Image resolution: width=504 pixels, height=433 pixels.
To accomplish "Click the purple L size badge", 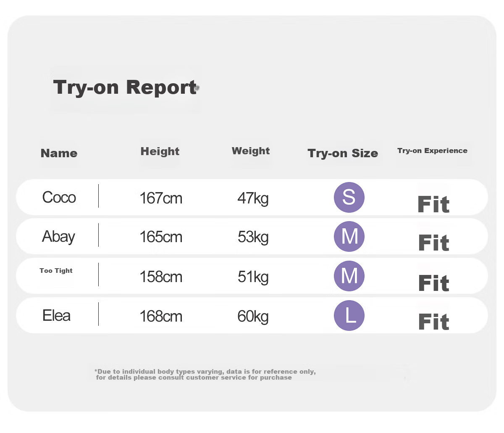I will tap(349, 315).
